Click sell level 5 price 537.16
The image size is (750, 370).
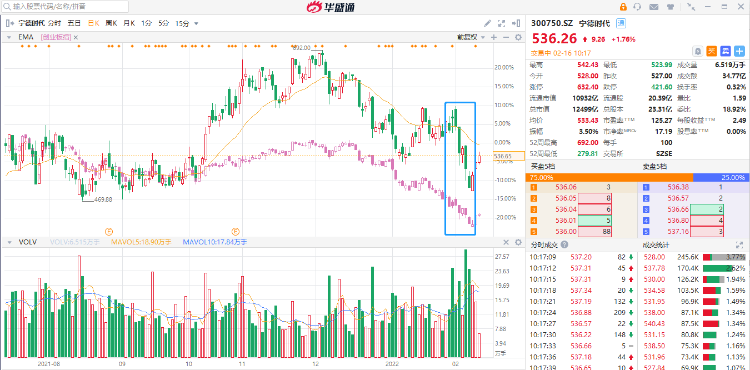pyautogui.click(x=678, y=231)
